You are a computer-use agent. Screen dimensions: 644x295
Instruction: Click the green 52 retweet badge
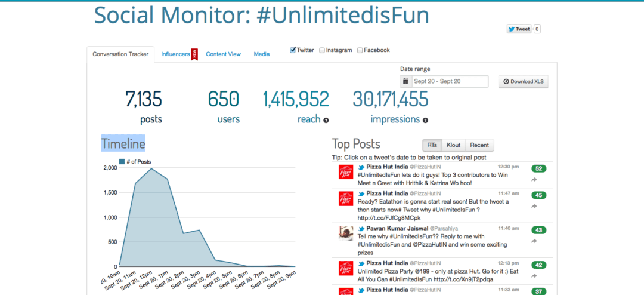click(x=539, y=168)
